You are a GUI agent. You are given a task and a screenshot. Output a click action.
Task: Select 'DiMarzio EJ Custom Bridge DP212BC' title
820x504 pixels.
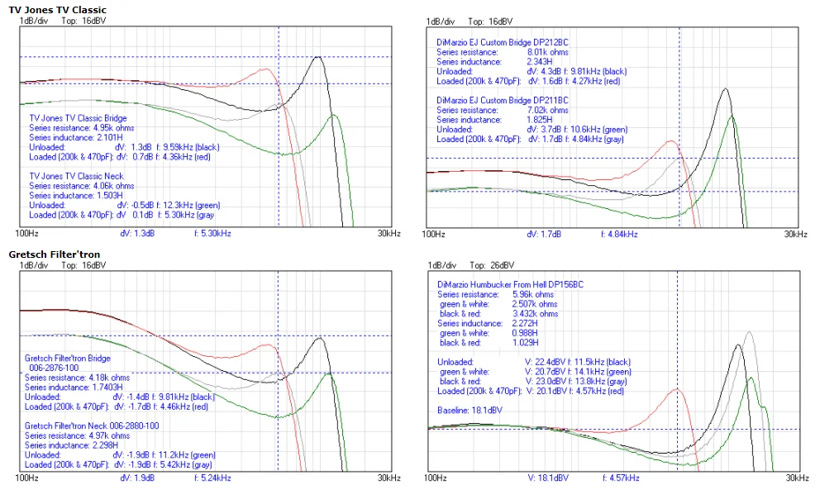pos(503,42)
